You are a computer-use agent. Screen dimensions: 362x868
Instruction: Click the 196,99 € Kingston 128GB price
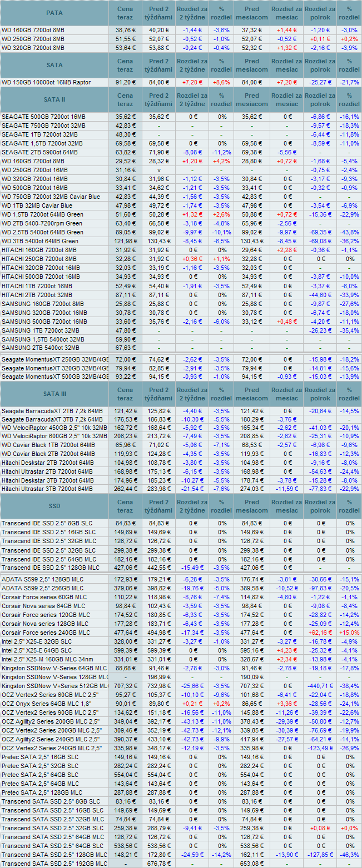pos(159,677)
